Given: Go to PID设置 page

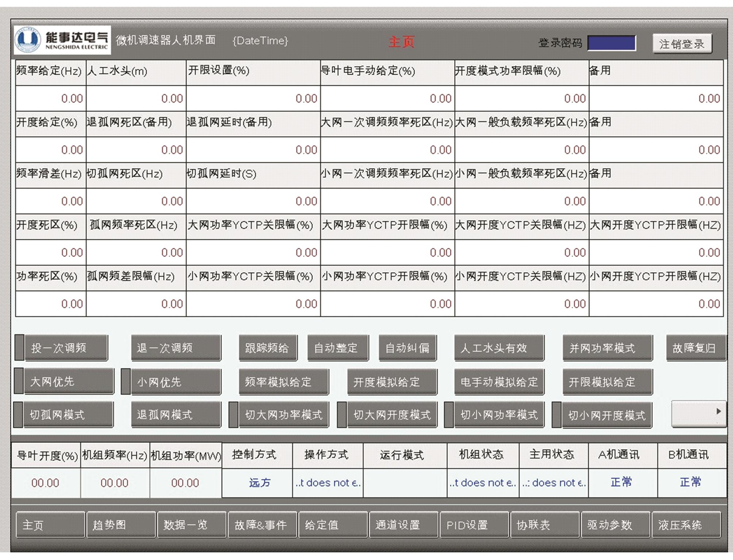Looking at the screenshot, I should (x=474, y=525).
